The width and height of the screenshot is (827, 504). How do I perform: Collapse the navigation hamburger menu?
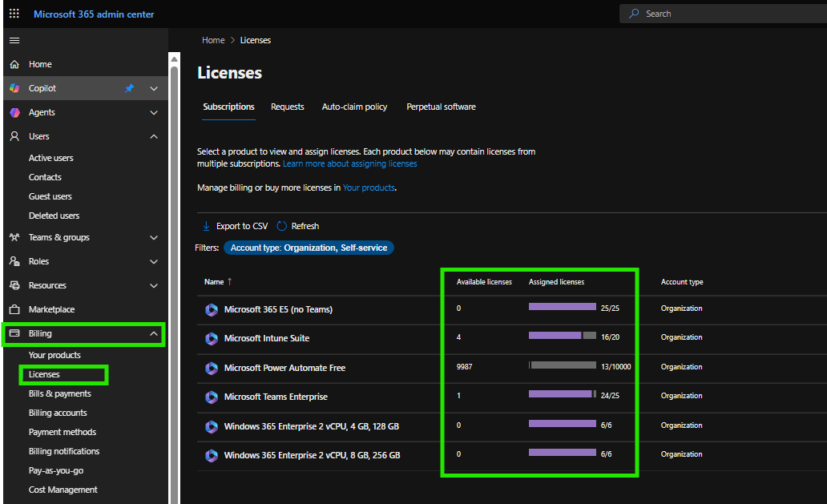click(x=14, y=40)
